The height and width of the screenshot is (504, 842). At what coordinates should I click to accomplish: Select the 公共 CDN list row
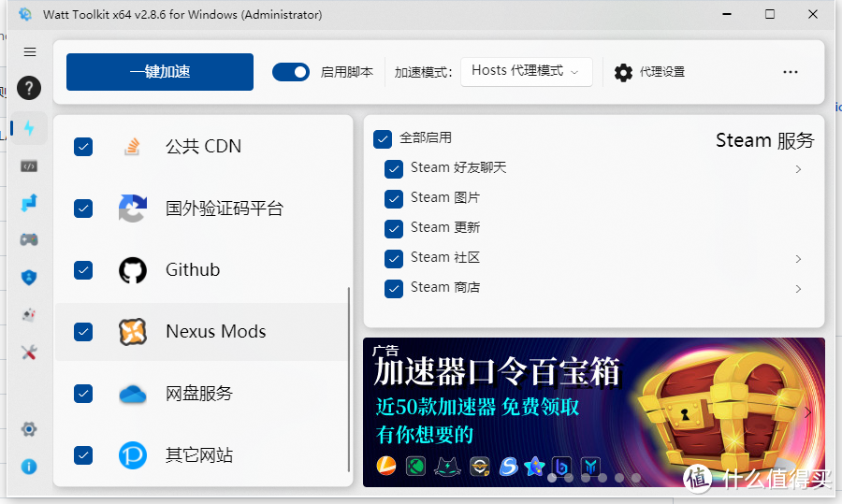pos(201,147)
